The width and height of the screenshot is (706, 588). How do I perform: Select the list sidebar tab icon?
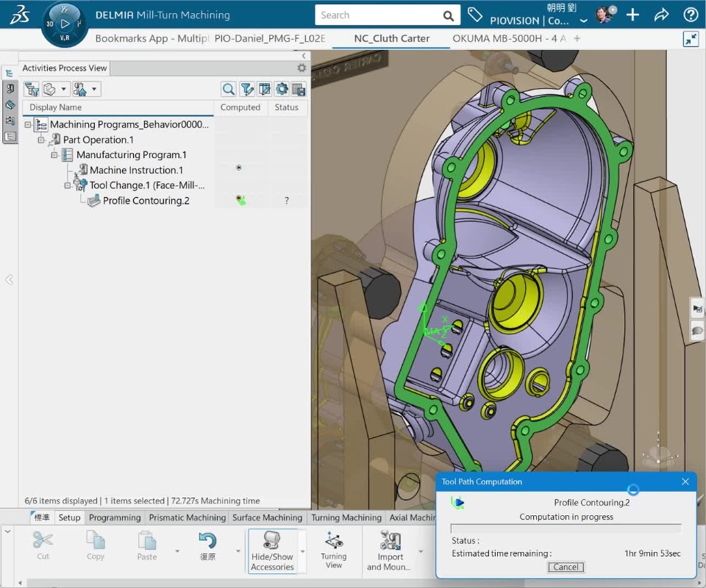[x=10, y=136]
